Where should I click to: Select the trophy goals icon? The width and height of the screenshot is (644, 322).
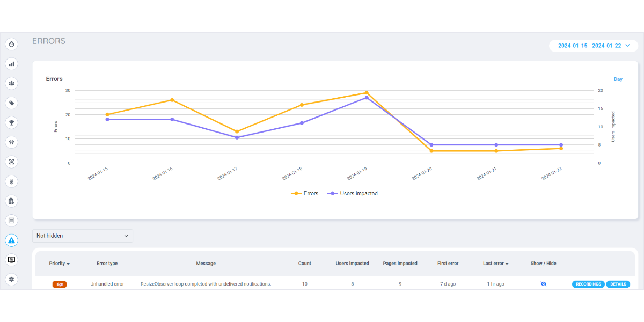coord(11,122)
